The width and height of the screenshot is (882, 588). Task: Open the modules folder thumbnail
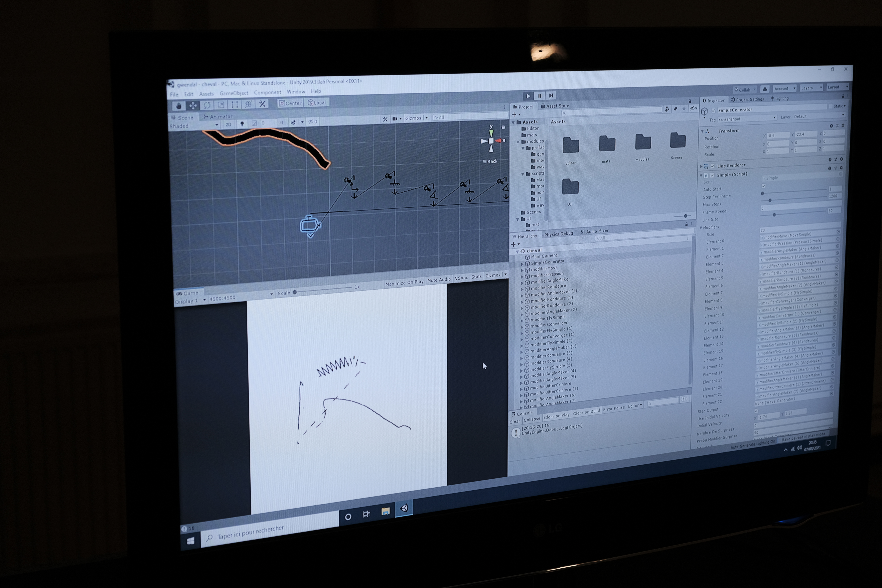coord(643,142)
